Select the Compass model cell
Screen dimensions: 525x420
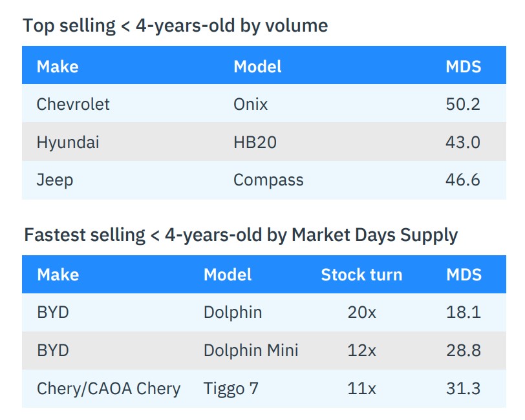268,180
